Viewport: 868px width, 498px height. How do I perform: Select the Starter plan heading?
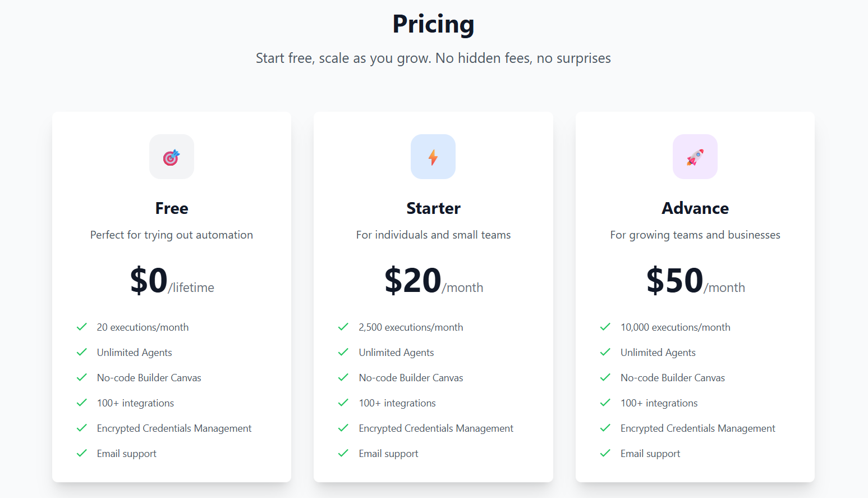pos(433,208)
